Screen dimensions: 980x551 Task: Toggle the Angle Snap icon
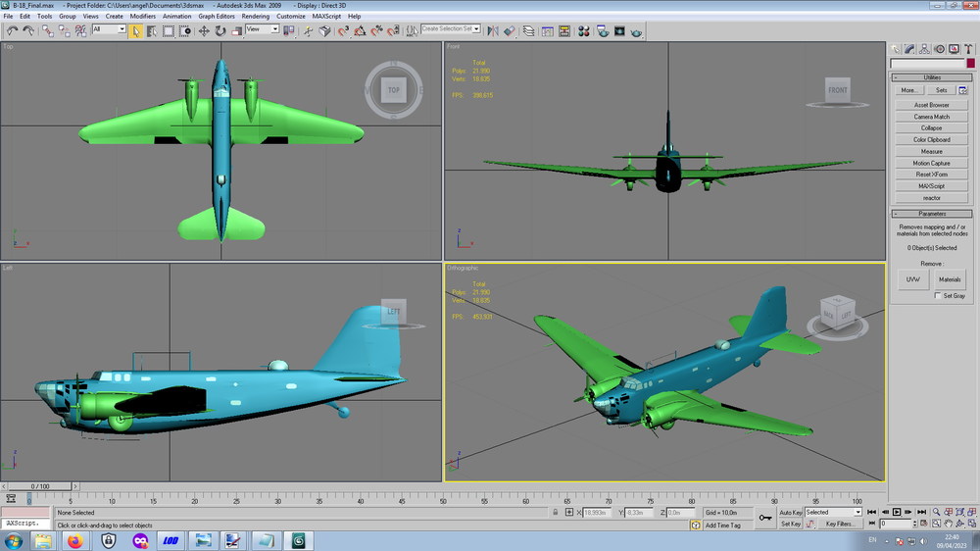[360, 30]
